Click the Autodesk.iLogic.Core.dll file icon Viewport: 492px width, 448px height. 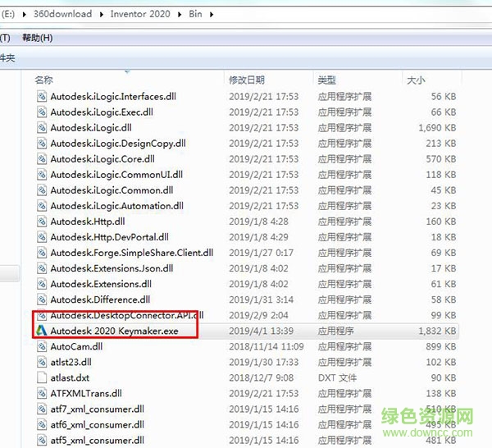(x=42, y=159)
